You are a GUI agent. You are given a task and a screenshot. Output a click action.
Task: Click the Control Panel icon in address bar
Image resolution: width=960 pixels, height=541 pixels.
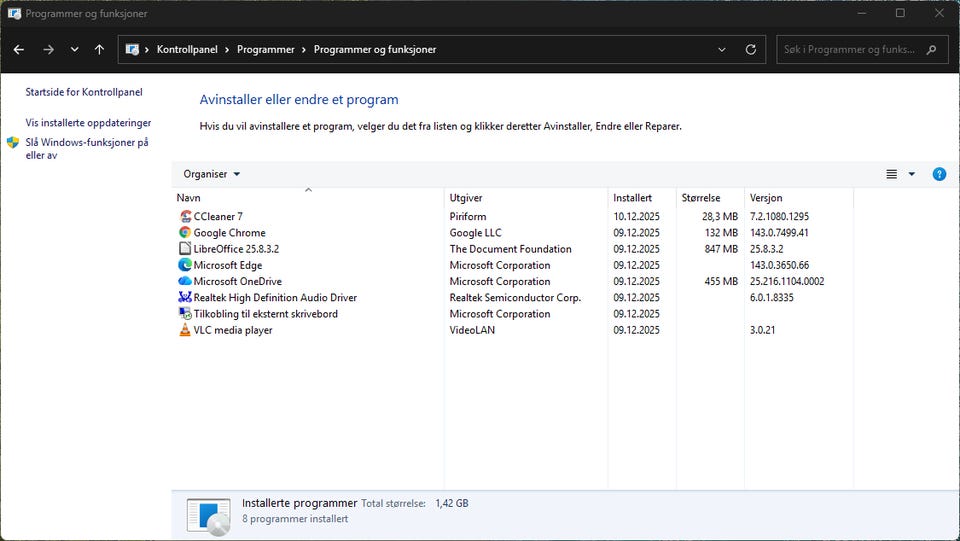tap(132, 50)
